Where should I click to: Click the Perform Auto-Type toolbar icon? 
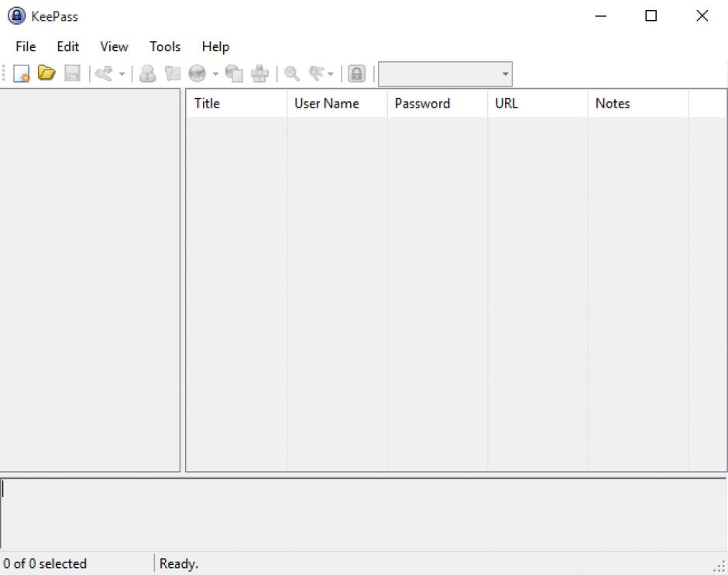click(x=259, y=74)
